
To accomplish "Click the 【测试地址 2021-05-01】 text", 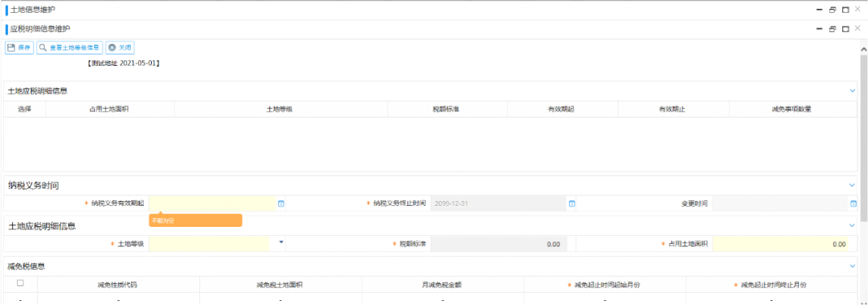I will [124, 64].
